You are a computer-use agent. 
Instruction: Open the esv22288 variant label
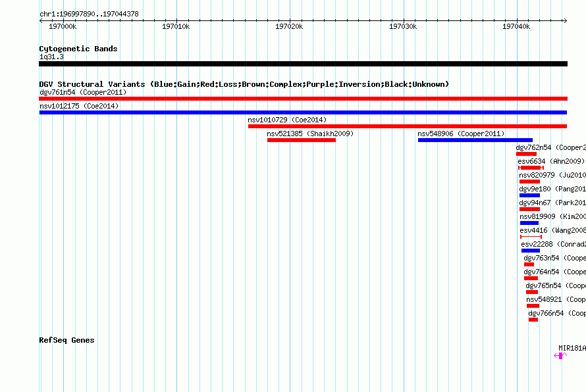554,244
